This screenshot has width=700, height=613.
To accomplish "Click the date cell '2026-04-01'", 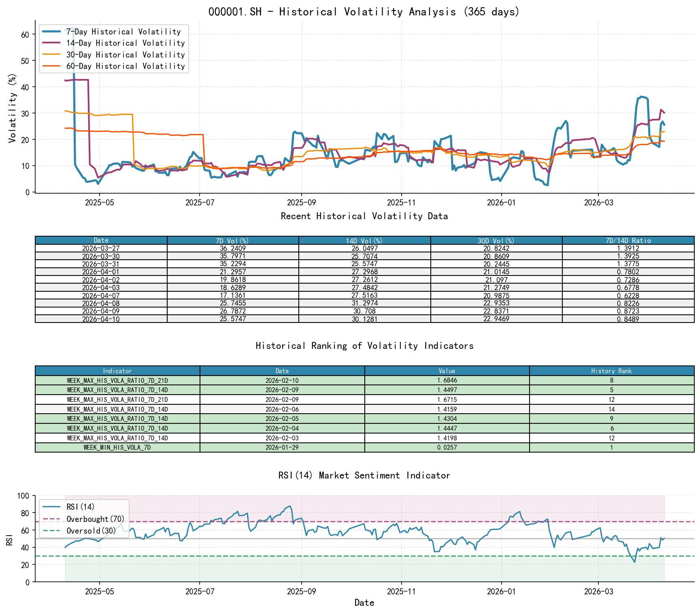I will click(x=101, y=272).
